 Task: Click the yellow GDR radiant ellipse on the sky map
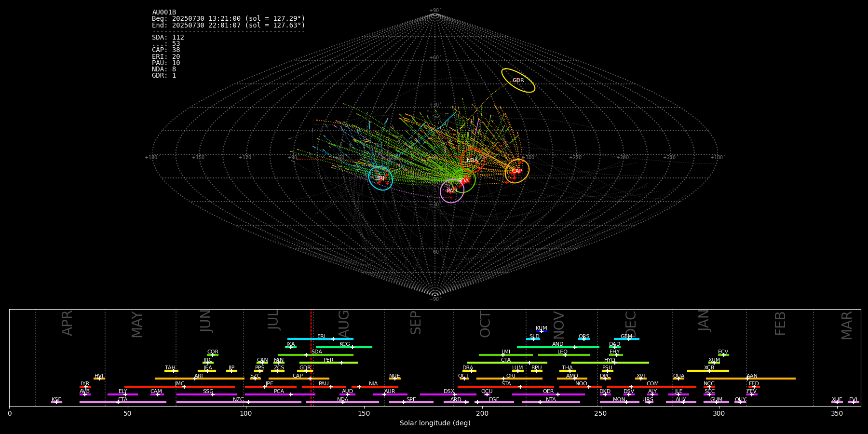click(518, 81)
